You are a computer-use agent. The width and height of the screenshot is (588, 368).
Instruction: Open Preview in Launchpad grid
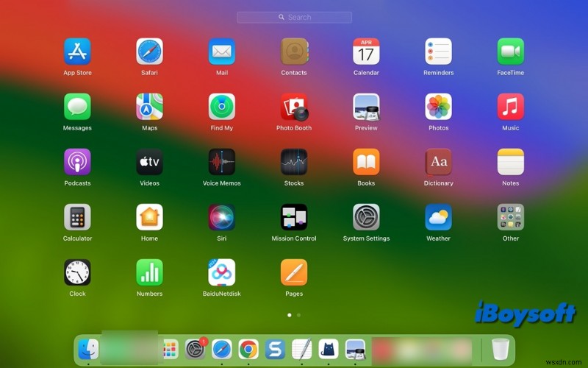point(366,107)
